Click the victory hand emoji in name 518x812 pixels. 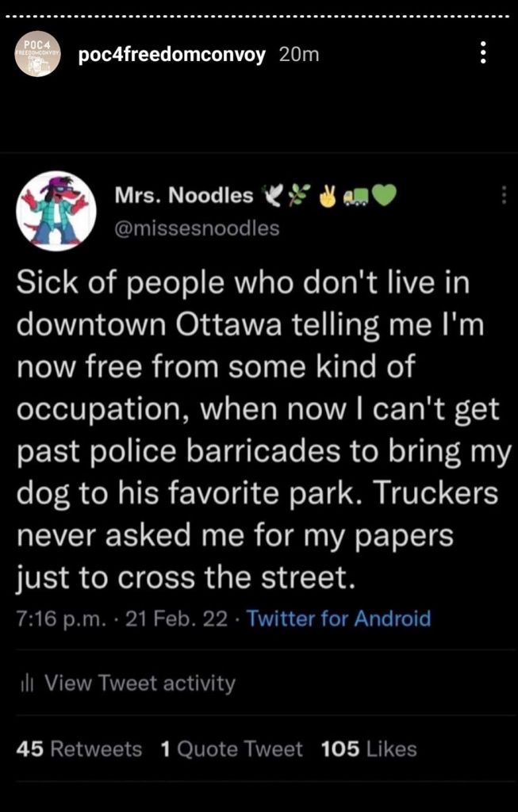pyautogui.click(x=327, y=195)
